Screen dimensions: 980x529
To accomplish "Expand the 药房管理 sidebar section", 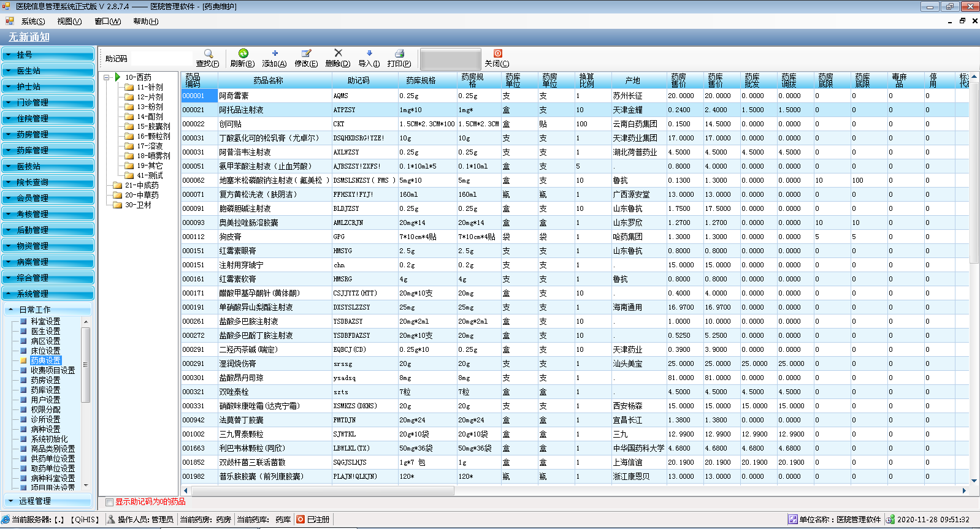I will pos(48,134).
